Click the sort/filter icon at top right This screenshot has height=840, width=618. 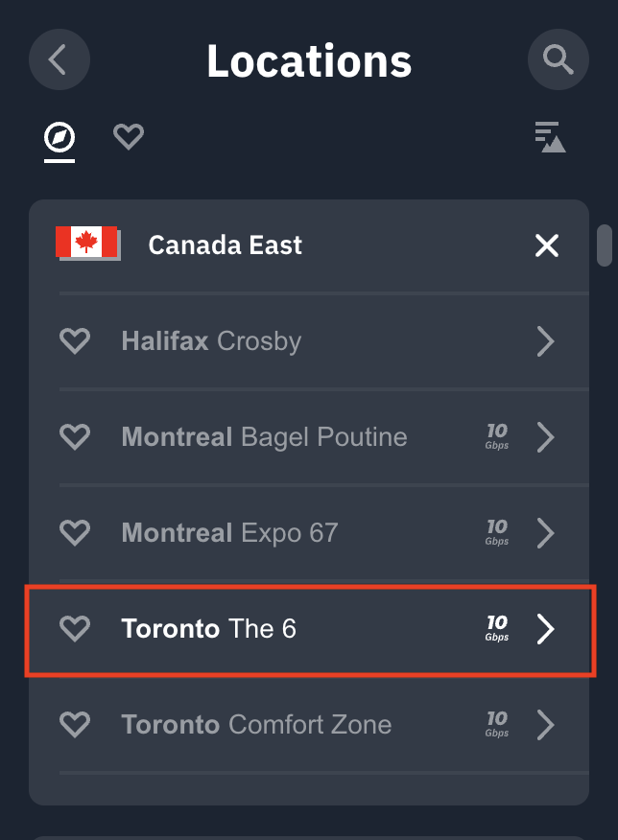551,137
